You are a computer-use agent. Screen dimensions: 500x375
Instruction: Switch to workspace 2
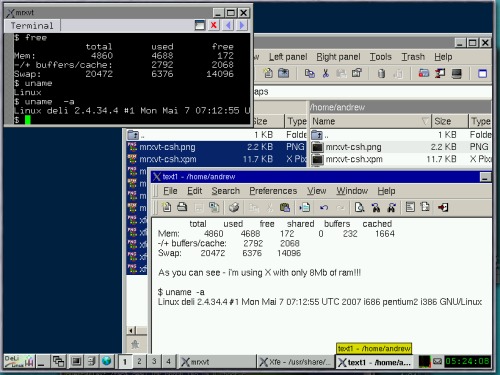tap(139, 361)
